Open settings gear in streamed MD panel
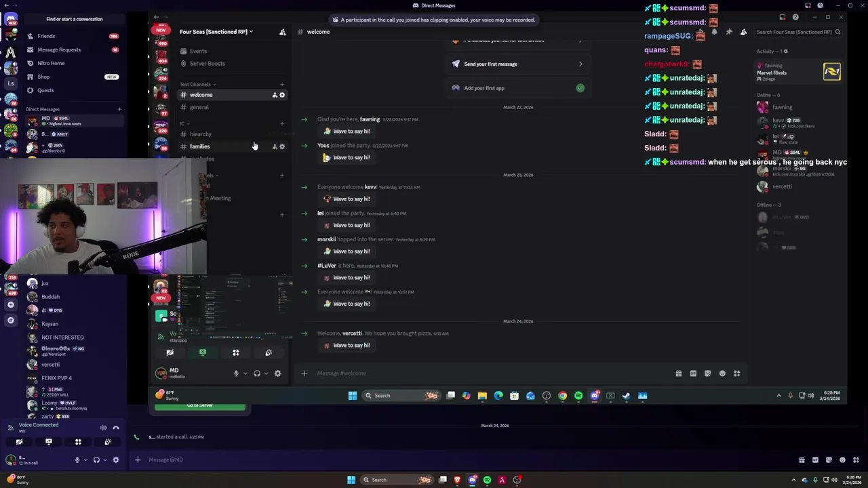 point(277,373)
